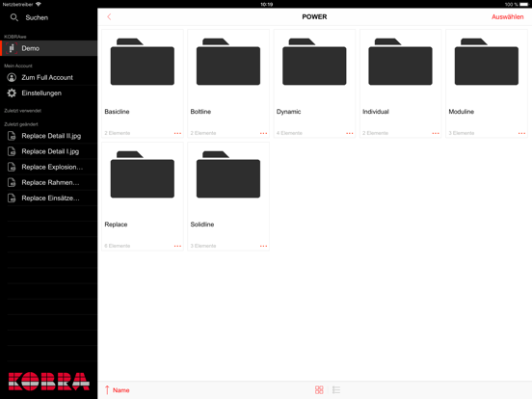Open more options for Boltline
Viewport: 532px width, 399px height.
(264, 133)
